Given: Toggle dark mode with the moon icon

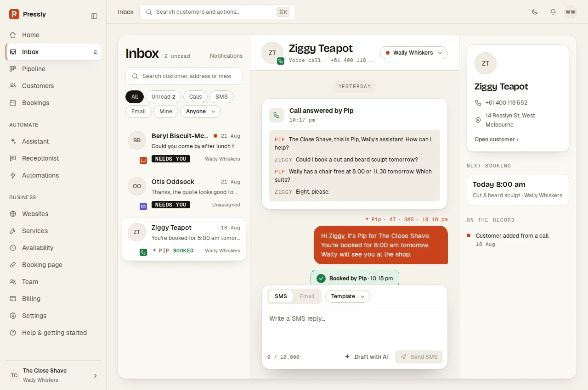Looking at the screenshot, I should [535, 12].
